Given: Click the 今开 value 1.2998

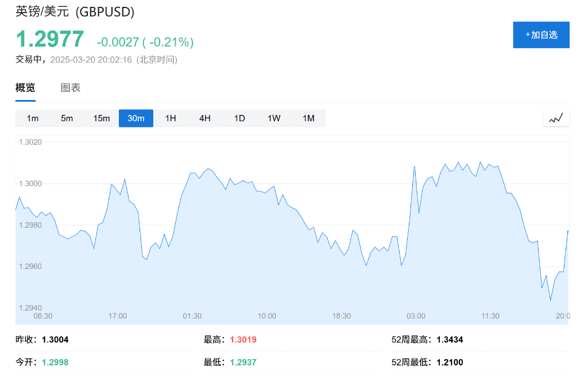Looking at the screenshot, I should [x=55, y=362].
